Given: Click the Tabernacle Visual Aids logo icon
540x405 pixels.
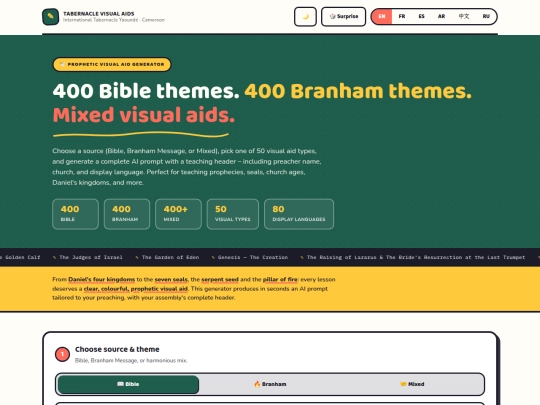Looking at the screenshot, I should click(x=51, y=17).
